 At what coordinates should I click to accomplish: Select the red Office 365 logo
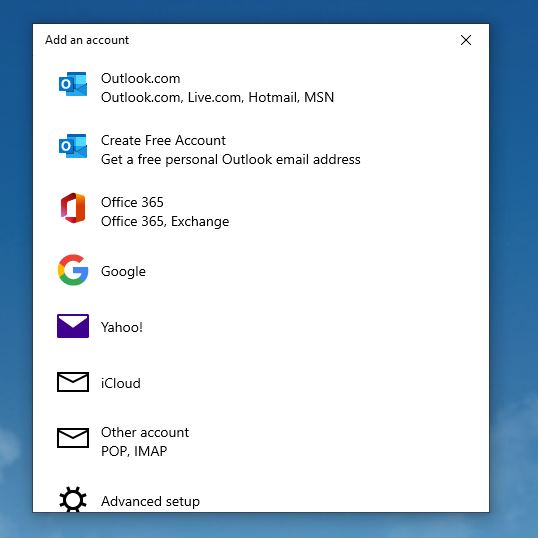(x=73, y=208)
